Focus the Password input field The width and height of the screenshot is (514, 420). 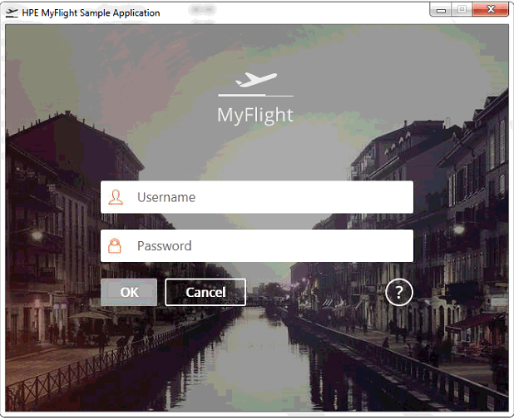(257, 245)
